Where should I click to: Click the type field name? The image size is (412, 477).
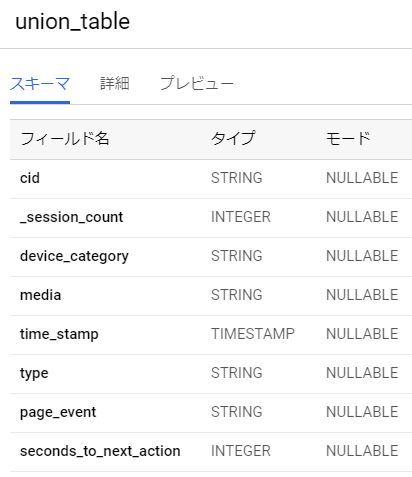(x=34, y=373)
